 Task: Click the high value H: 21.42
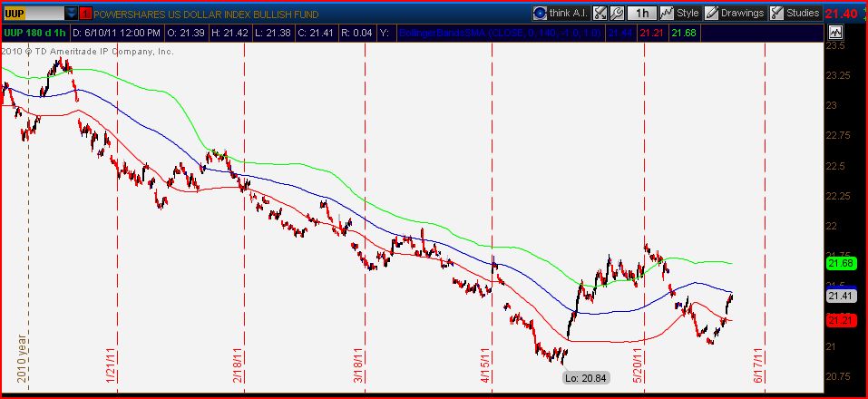tap(229, 34)
